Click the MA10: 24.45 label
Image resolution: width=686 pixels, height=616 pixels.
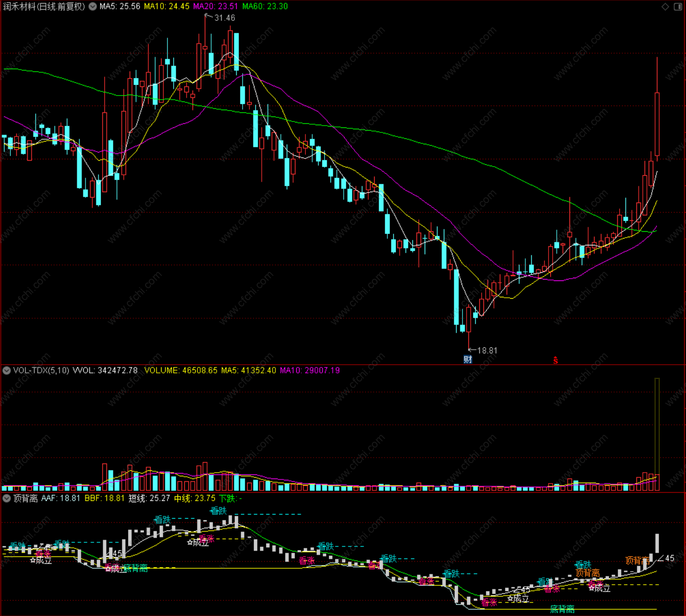(167, 6)
